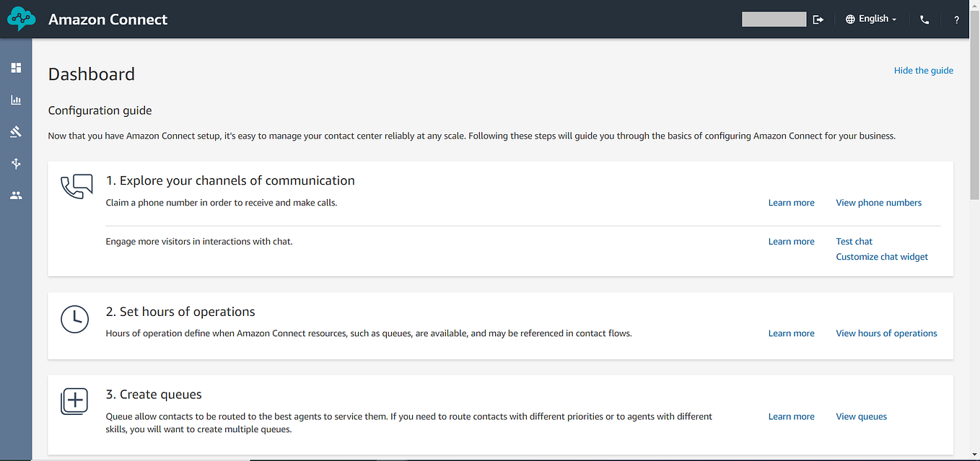The height and width of the screenshot is (461, 980).
Task: Open Customize chat widget
Action: [881, 256]
